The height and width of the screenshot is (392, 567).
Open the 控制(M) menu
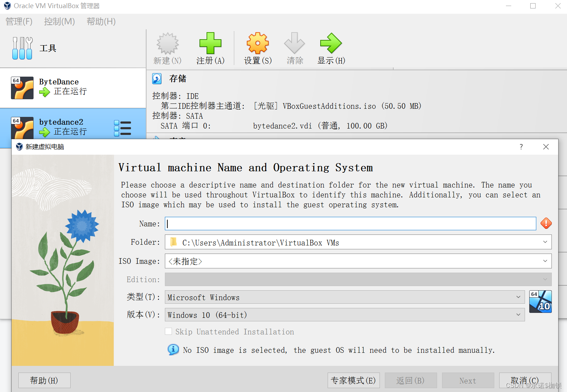[59, 22]
